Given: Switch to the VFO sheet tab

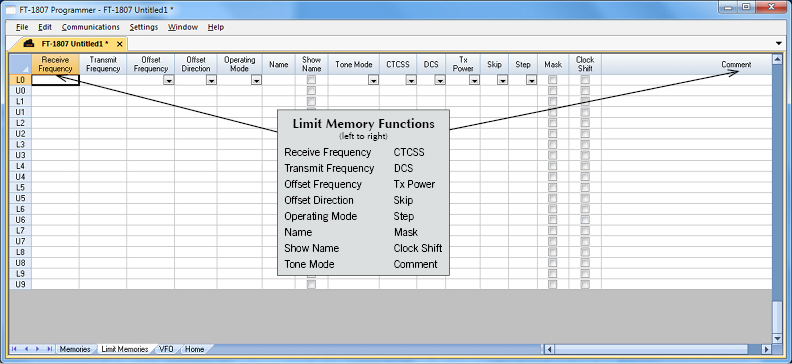Looking at the screenshot, I should [166, 349].
